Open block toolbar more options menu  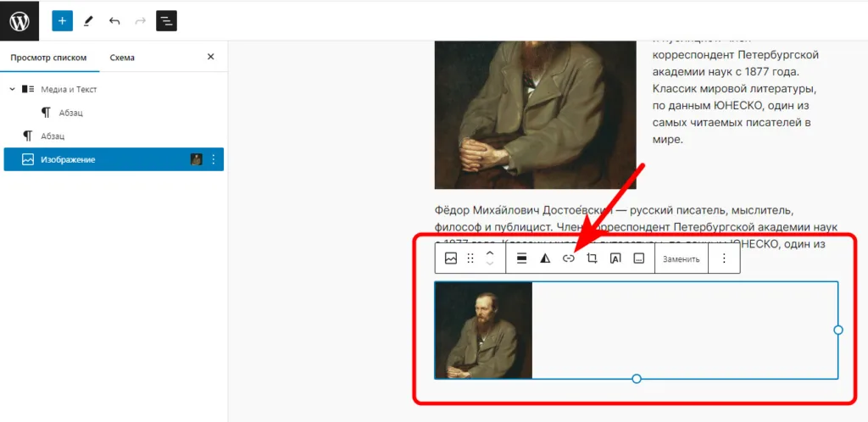pos(724,258)
